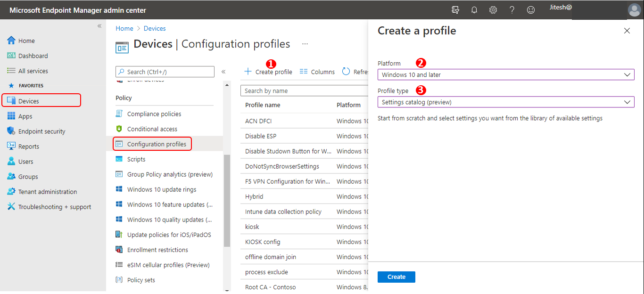The height and width of the screenshot is (294, 644).
Task: Open the ACN DFCI profile
Action: coord(258,121)
